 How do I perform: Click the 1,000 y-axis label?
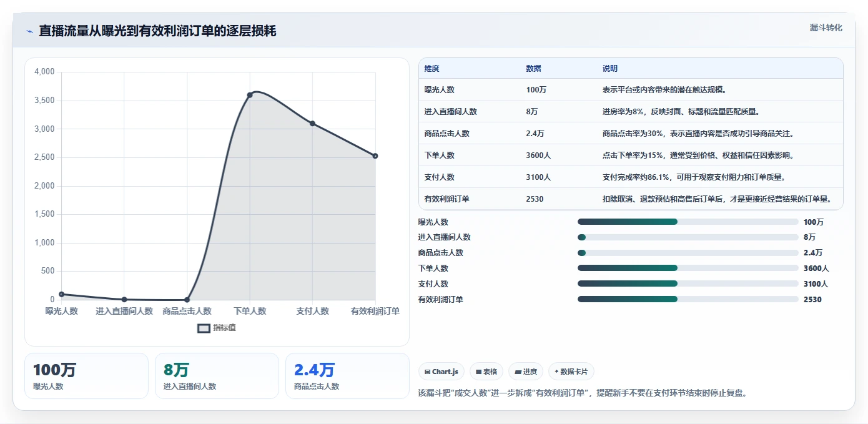pyautogui.click(x=44, y=243)
